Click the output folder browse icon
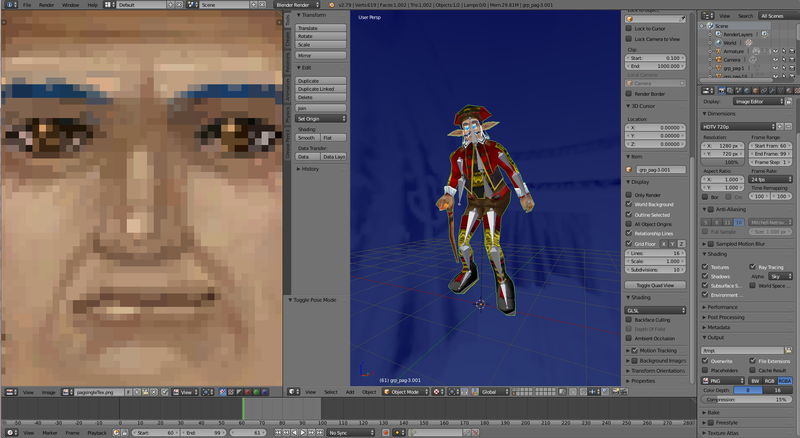The width and height of the screenshot is (800, 438). pyautogui.click(x=788, y=351)
